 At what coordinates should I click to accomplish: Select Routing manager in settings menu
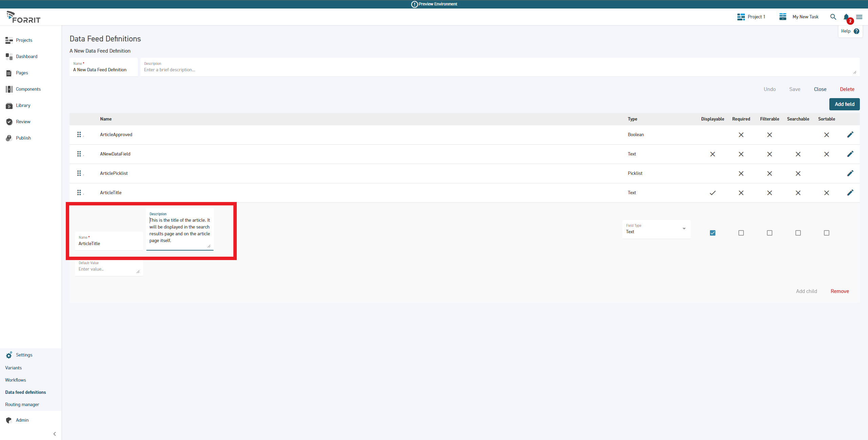22,404
